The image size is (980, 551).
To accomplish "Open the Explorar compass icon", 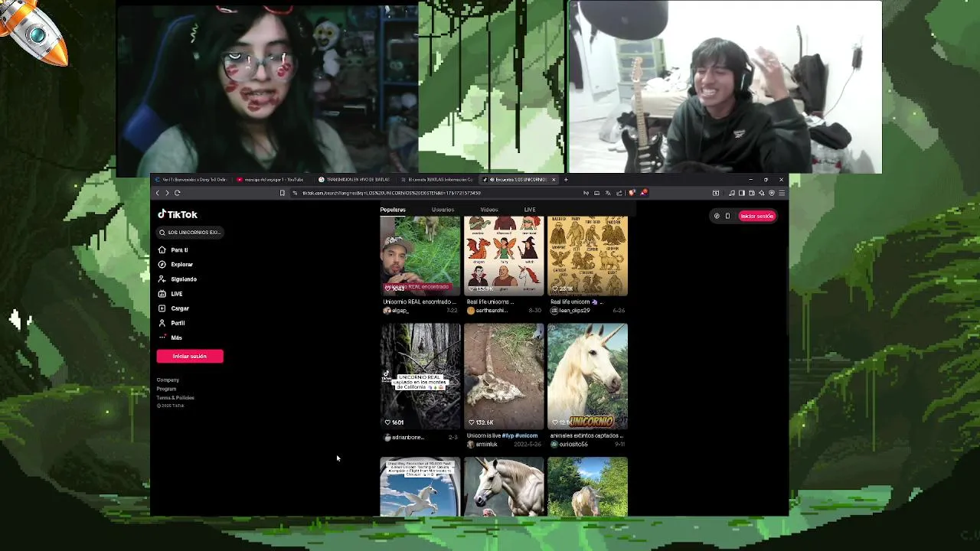I will [x=162, y=265].
